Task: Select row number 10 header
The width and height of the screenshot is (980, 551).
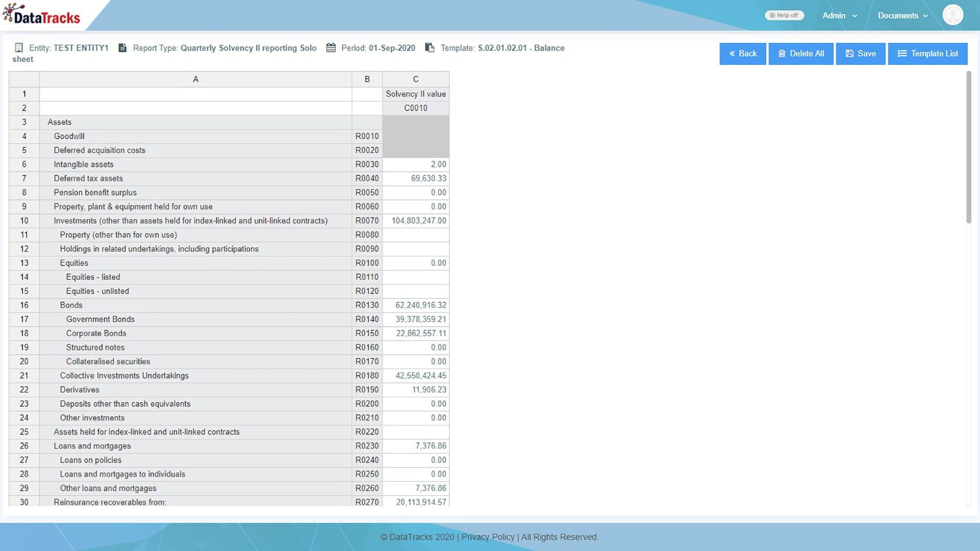Action: (x=24, y=221)
